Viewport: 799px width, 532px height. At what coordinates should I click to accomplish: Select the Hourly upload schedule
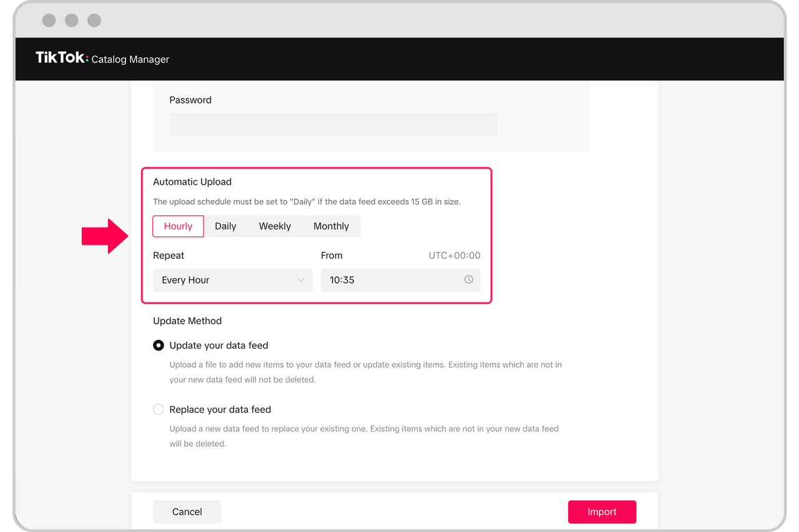click(178, 226)
